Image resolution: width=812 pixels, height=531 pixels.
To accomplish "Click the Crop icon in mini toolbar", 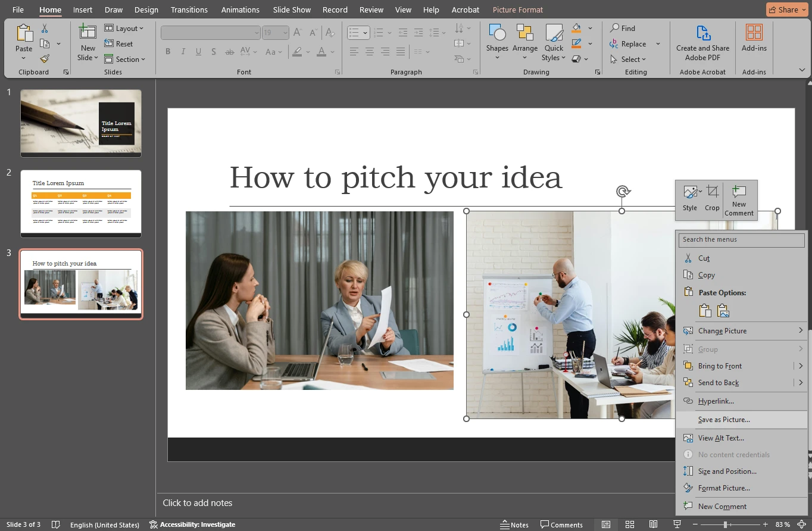I will 712,192.
